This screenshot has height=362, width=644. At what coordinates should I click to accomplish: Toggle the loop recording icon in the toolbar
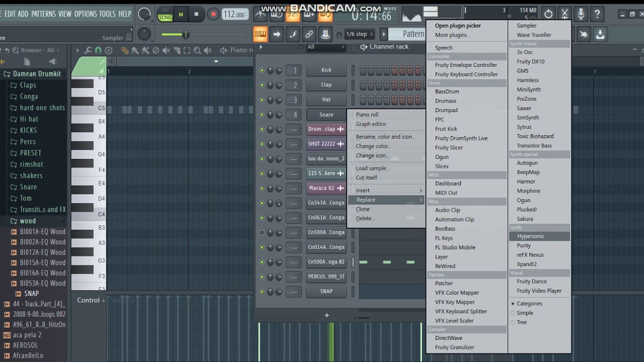[x=326, y=15]
